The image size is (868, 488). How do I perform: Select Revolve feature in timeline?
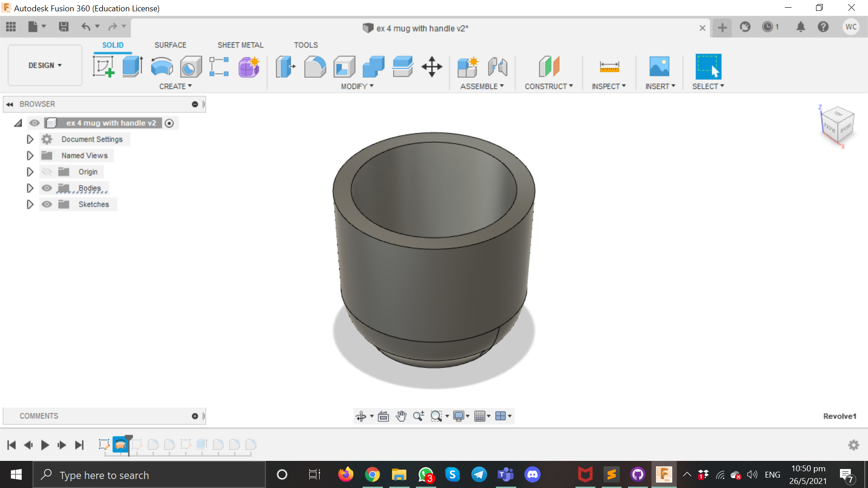pos(120,445)
